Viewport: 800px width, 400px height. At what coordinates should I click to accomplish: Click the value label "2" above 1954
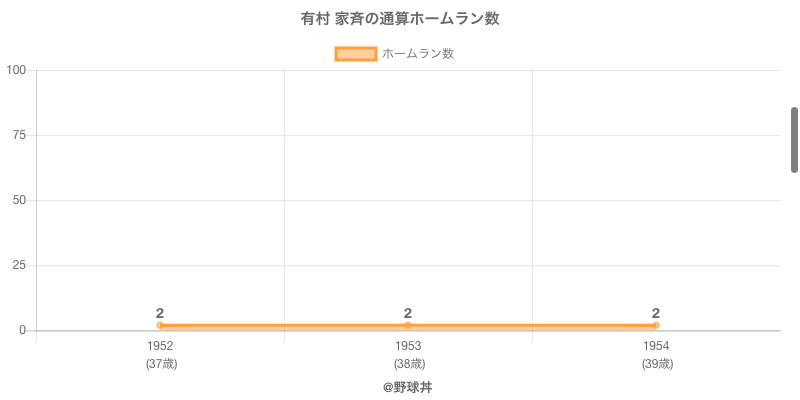click(x=656, y=313)
